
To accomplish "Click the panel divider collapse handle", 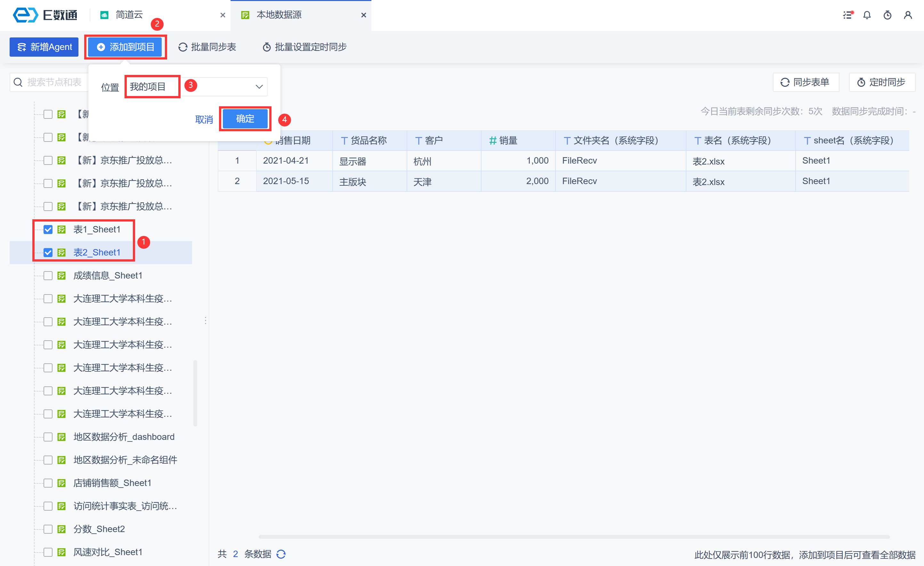I will coord(206,321).
